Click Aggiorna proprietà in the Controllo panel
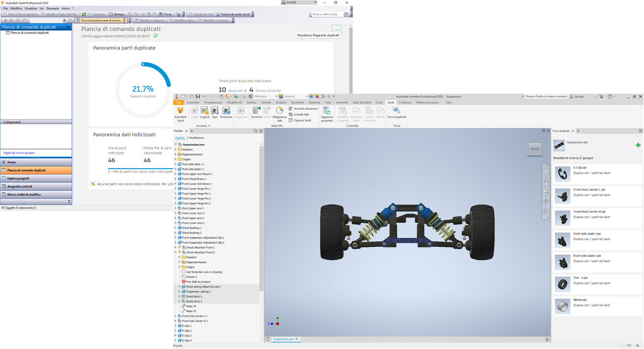The height and width of the screenshot is (349, 644). coord(327,114)
